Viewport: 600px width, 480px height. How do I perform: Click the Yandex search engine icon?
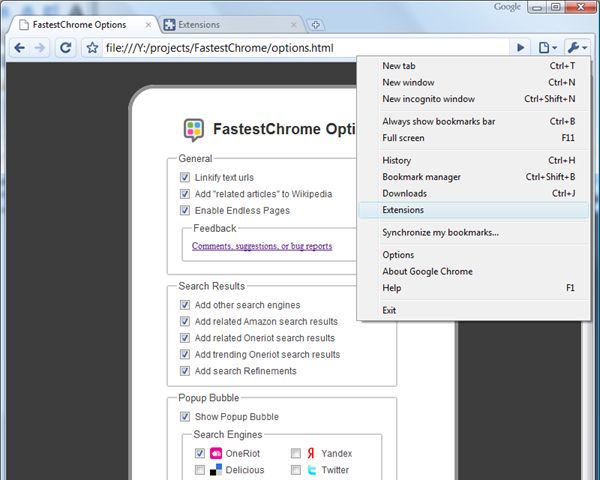311,454
